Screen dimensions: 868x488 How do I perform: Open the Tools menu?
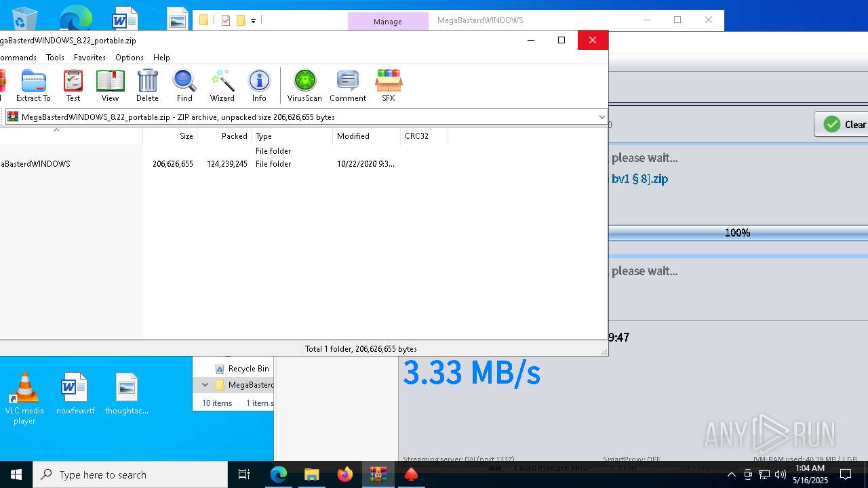point(55,58)
